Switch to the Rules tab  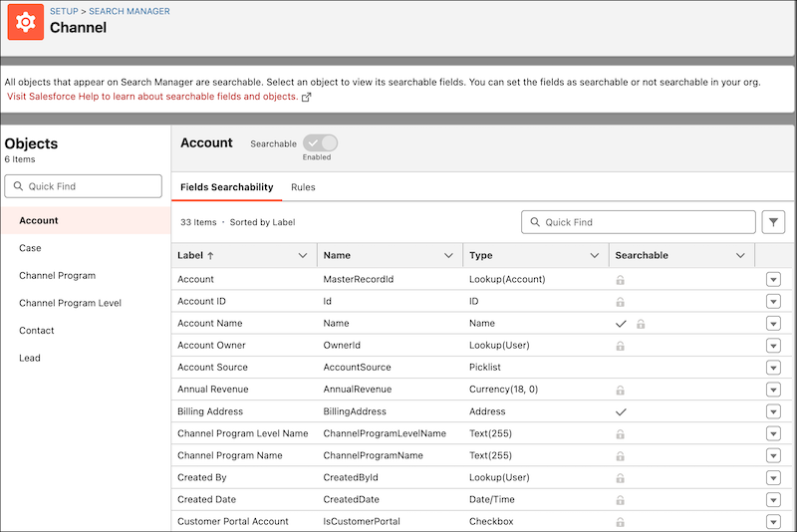point(303,187)
